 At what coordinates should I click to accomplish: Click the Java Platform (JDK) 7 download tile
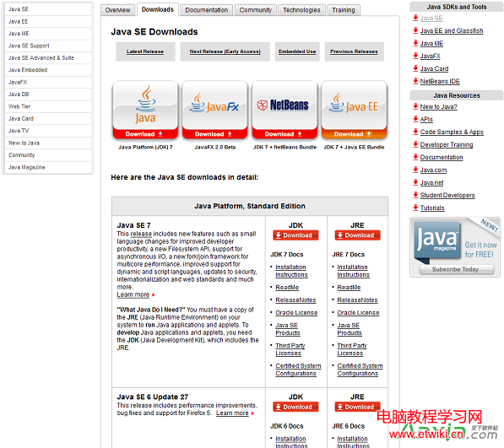(x=145, y=111)
